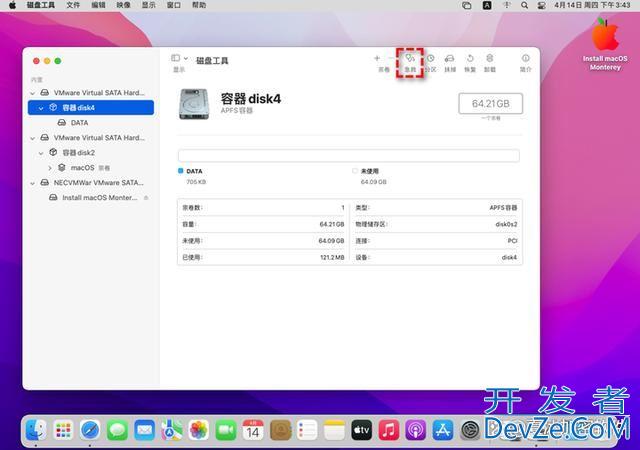Click the blue DATA legend swatch
This screenshot has height=450, width=640.
coord(181,171)
